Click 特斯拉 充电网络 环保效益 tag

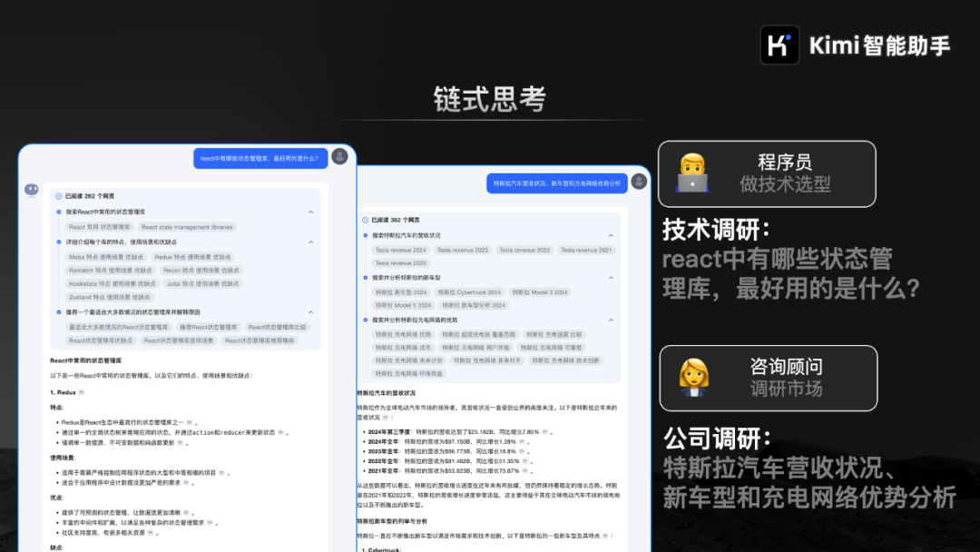coord(408,374)
